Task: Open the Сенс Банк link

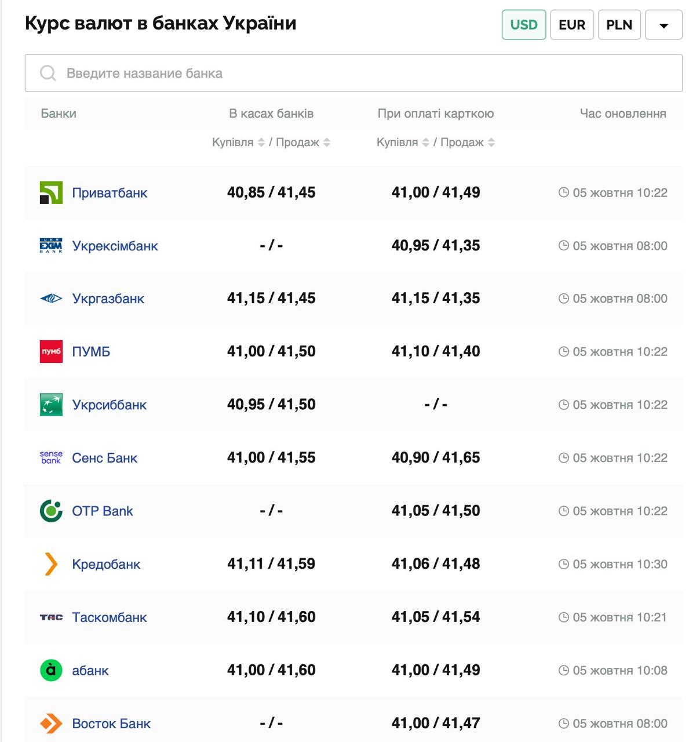Action: click(x=104, y=458)
